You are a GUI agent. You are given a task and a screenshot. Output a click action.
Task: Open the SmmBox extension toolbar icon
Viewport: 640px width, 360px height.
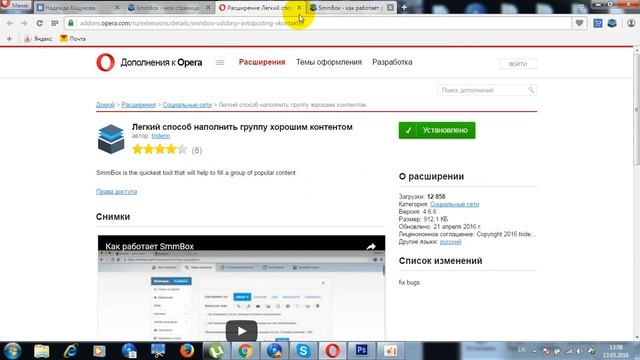612,23
